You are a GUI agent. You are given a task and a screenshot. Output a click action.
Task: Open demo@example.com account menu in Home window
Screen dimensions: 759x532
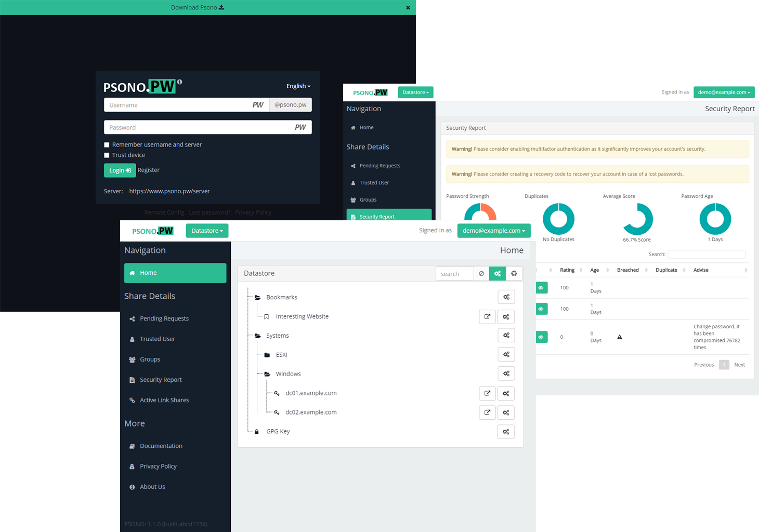(x=494, y=231)
